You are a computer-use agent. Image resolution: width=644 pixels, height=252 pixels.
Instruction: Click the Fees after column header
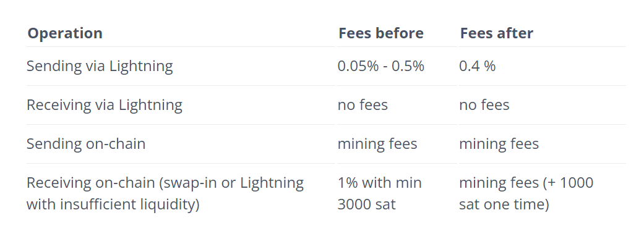point(496,33)
